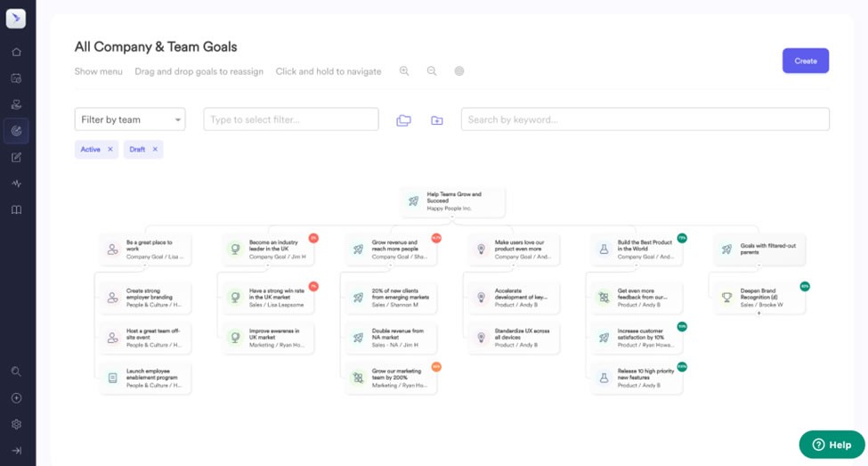Click the lightbulb icon on Make users love card
This screenshot has height=466, width=868.
[x=481, y=249]
